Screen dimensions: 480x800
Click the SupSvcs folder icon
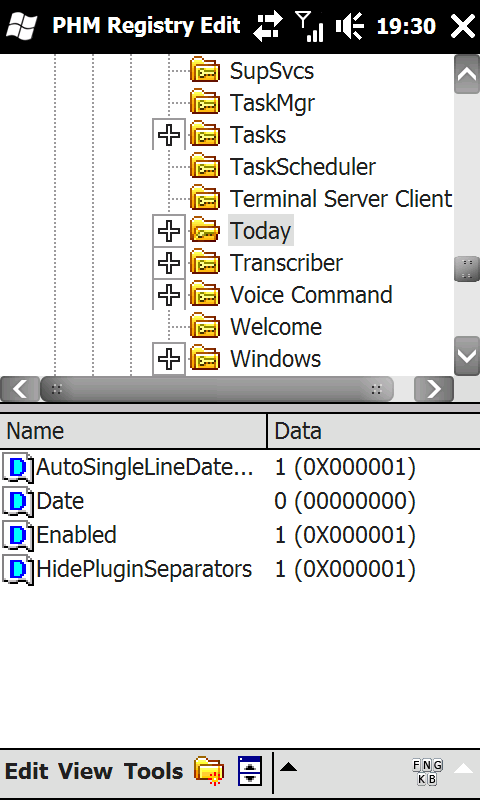tap(205, 71)
